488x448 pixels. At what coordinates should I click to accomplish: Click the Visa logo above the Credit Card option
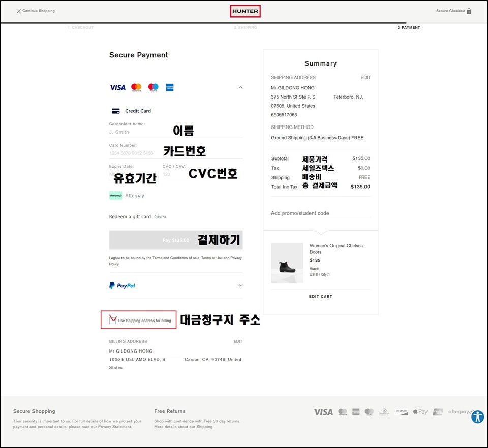point(117,88)
